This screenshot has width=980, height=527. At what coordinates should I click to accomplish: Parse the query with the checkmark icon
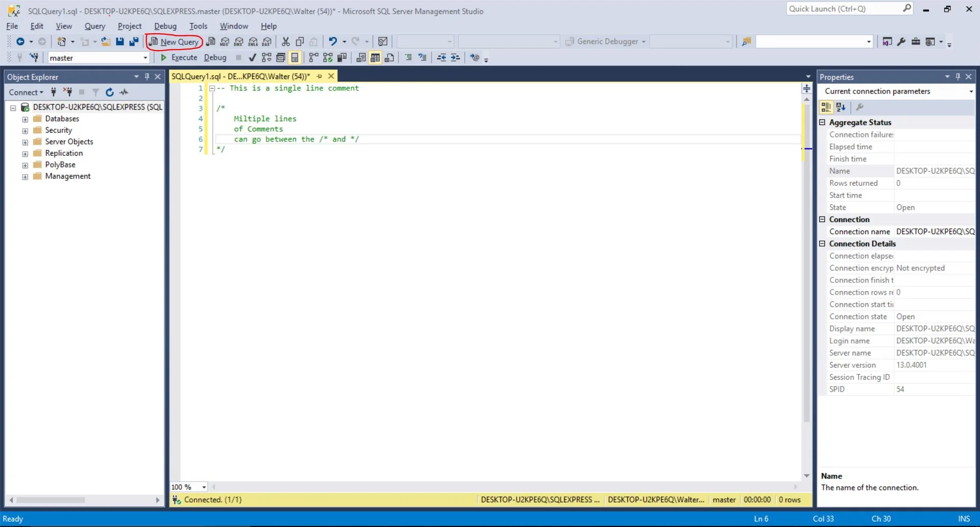click(252, 58)
